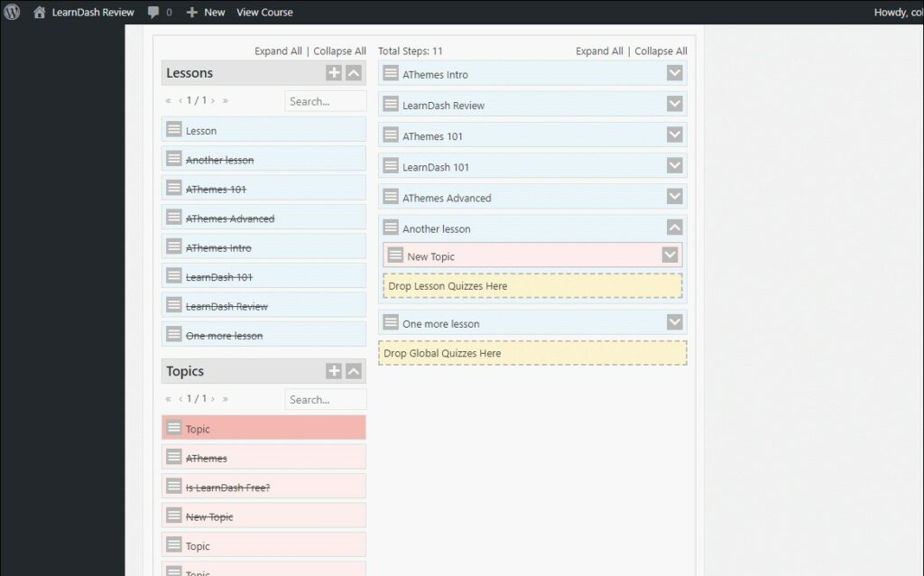Click the plus icon on the Topics panel
This screenshot has height=576, width=924.
click(334, 370)
